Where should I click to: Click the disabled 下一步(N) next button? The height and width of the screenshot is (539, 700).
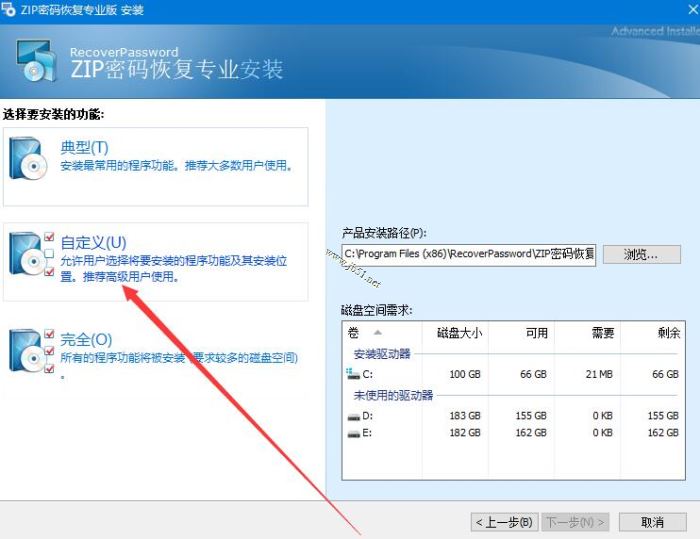[575, 522]
